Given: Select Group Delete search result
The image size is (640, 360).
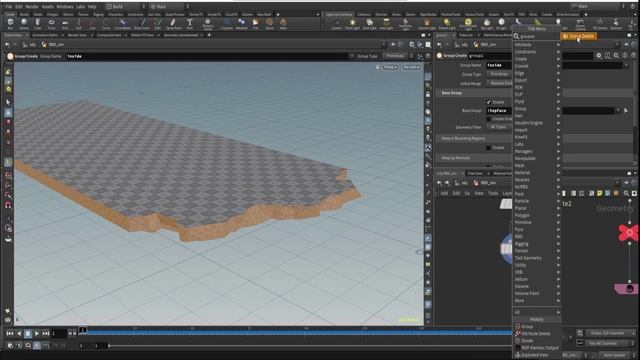Looking at the screenshot, I should (579, 36).
